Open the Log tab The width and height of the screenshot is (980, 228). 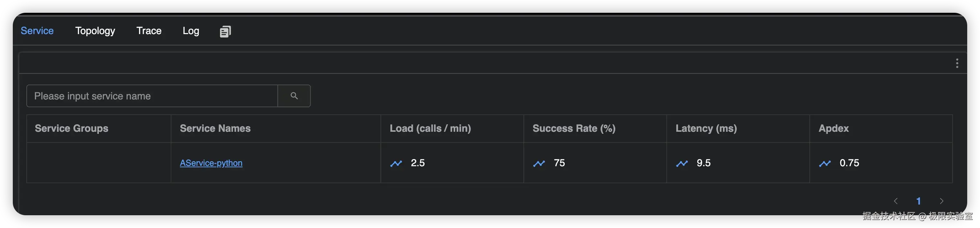pos(191,31)
